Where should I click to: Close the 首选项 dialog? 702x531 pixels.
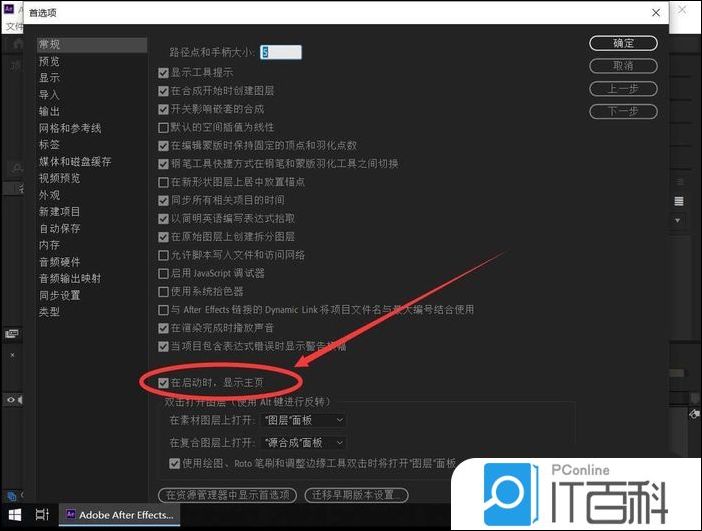[x=656, y=13]
